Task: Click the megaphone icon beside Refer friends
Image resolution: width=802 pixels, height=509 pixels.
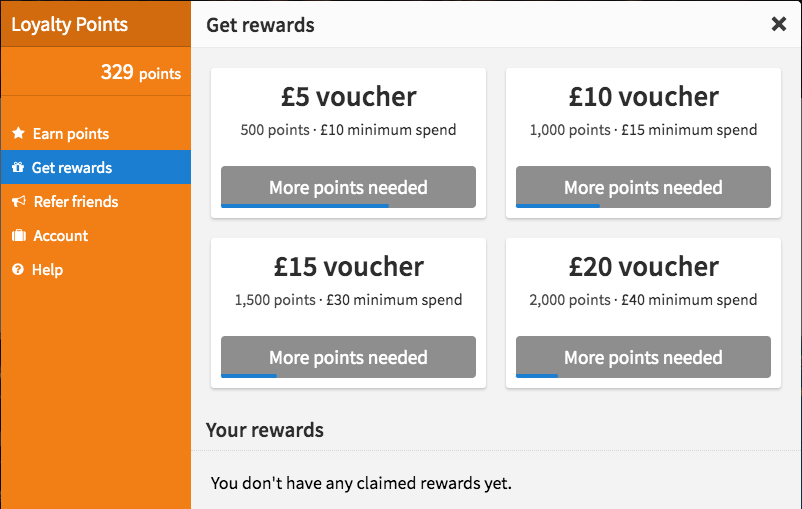Action: pyautogui.click(x=18, y=201)
